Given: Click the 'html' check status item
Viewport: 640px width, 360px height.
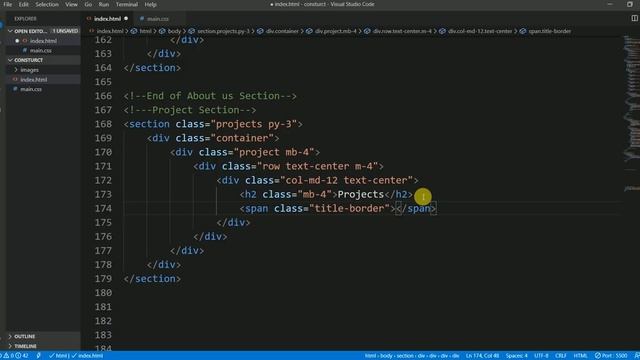Looking at the screenshot, I should pos(58,356).
